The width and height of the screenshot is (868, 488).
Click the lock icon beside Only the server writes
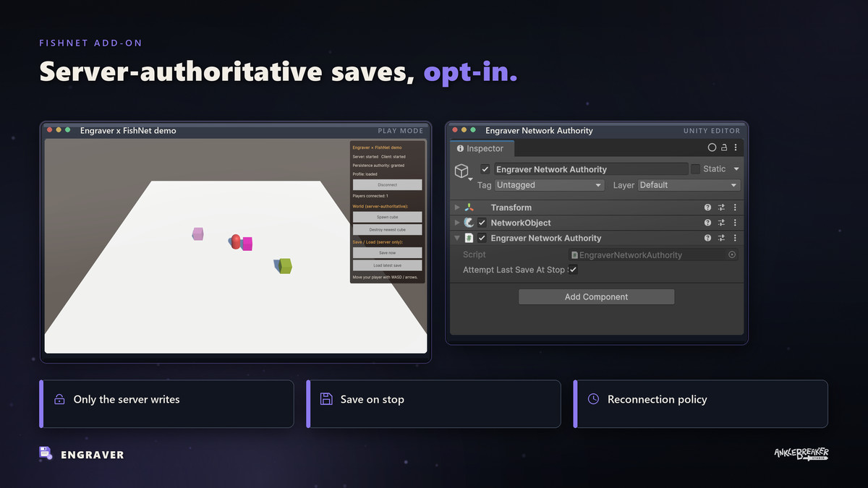(59, 399)
